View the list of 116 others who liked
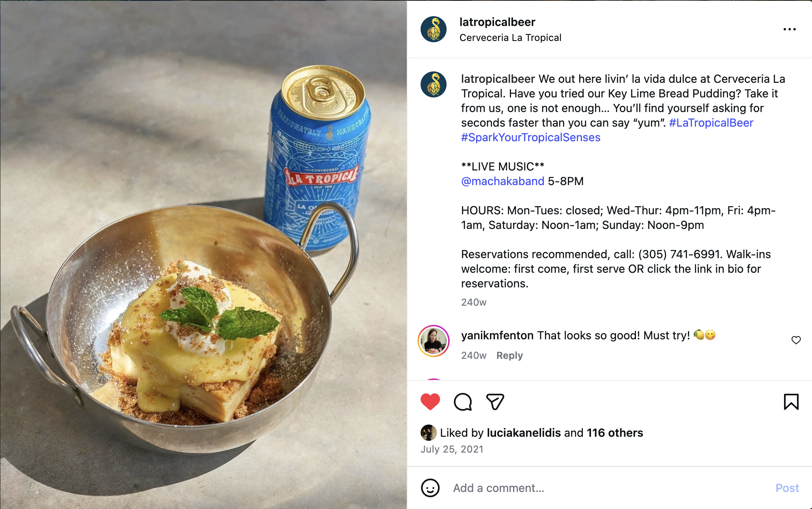Screen dimensions: 812x509 tap(615, 433)
